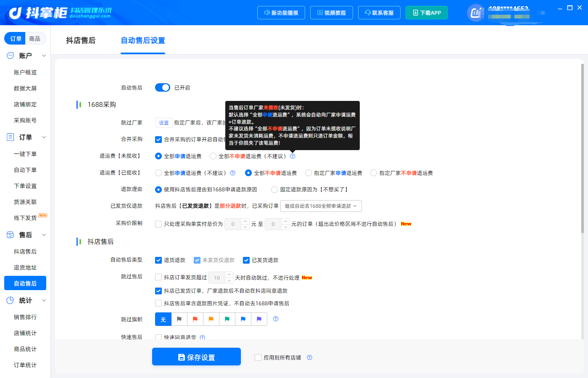Image resolution: width=588 pixels, height=378 pixels.
Task: Uncheck the 退货退款 checkbox
Action: pyautogui.click(x=158, y=260)
